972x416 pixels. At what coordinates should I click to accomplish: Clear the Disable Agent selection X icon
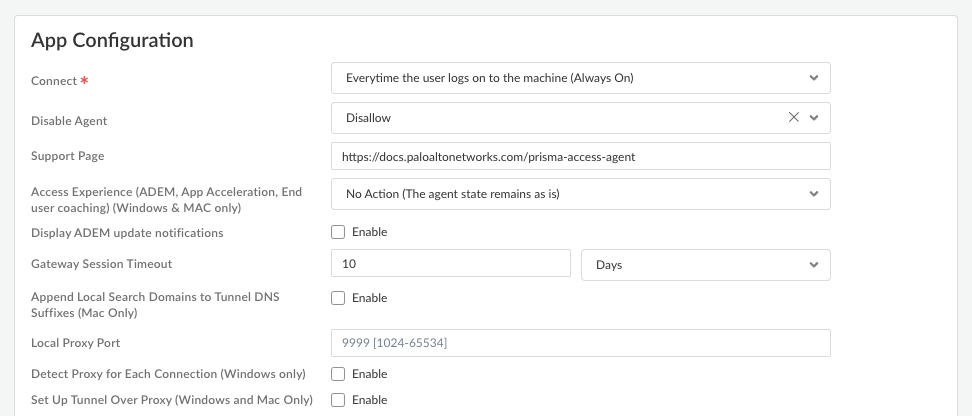(x=794, y=117)
